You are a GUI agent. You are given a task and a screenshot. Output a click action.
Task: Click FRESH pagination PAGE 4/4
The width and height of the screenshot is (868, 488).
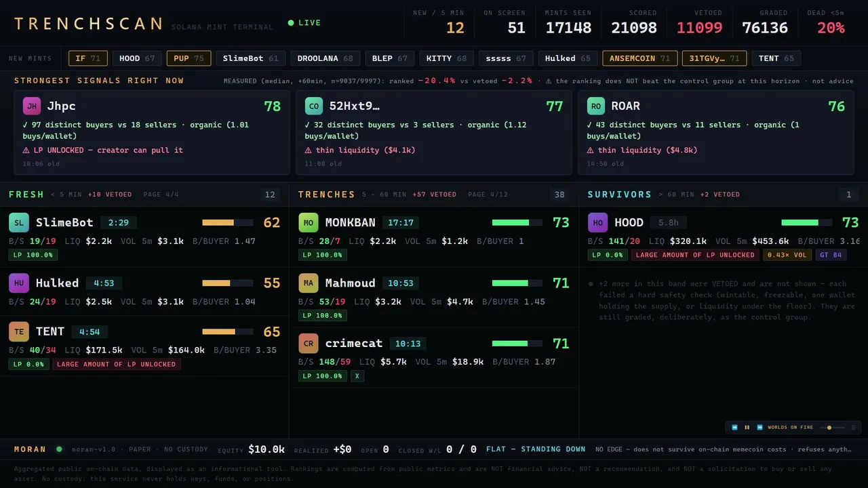pos(161,195)
